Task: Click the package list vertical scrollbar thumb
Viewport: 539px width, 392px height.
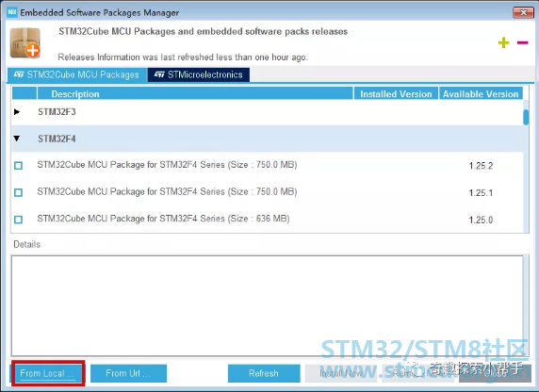Action: pos(526,117)
